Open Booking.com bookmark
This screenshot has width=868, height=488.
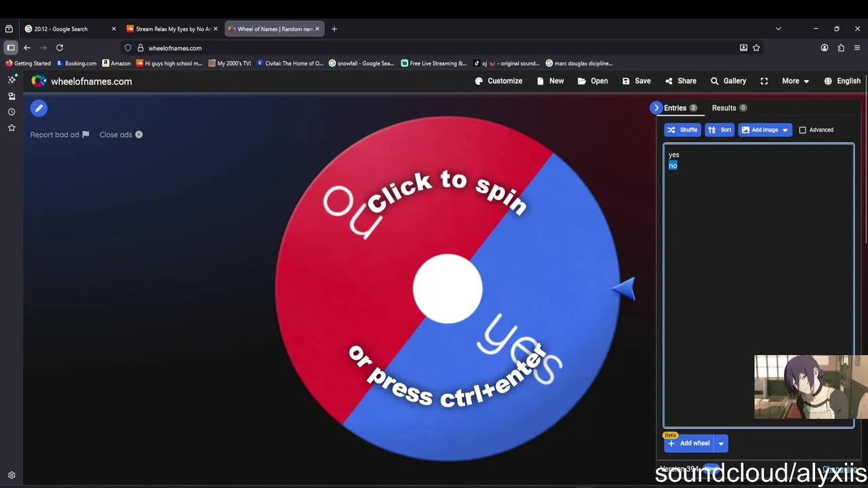tap(77, 64)
